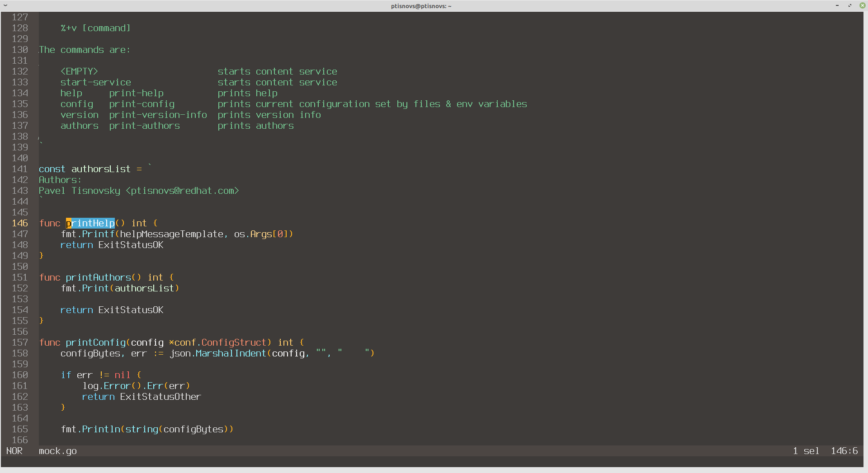Screen dimensions: 868x473
Task: Click the closing brace on line 149
Action: click(41, 256)
